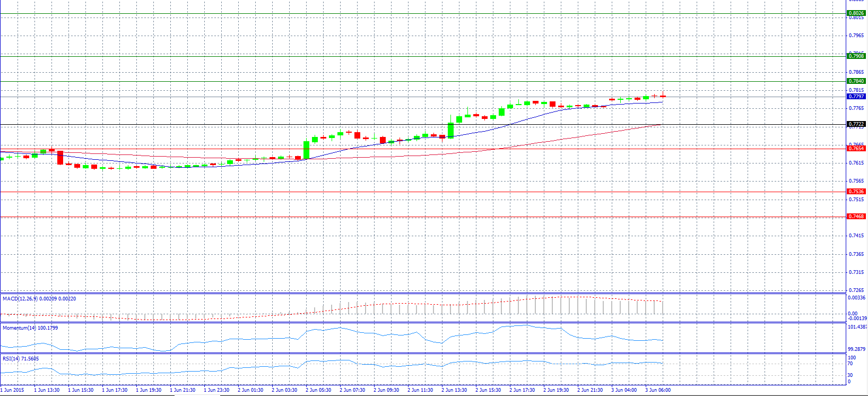Click the 0.7415 price scale value
868x396 pixels.
tap(856, 236)
